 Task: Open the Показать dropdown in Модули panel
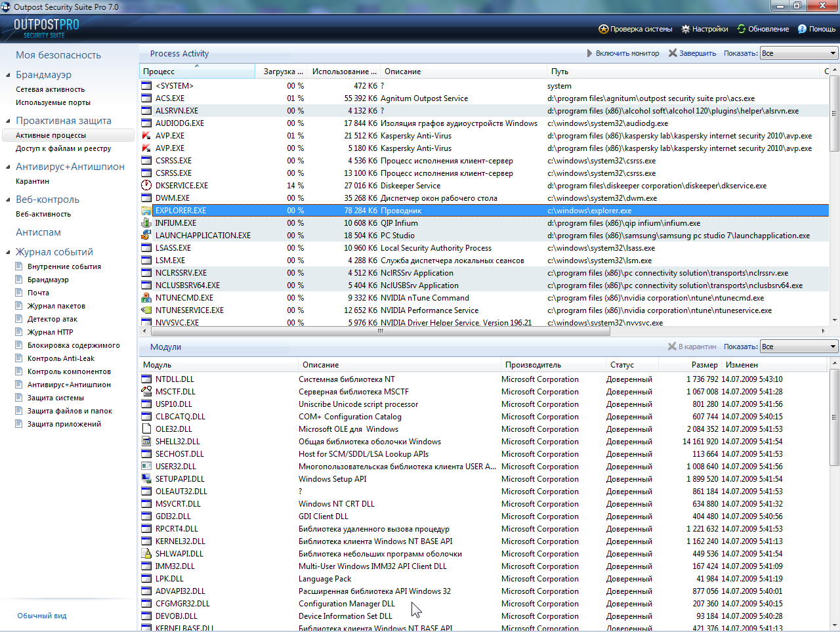(799, 347)
